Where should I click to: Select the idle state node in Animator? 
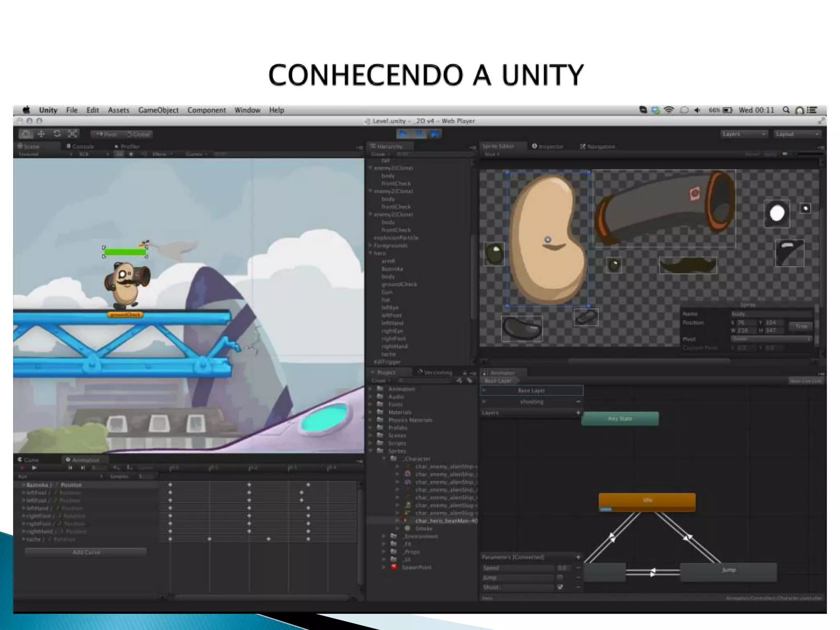(647, 501)
